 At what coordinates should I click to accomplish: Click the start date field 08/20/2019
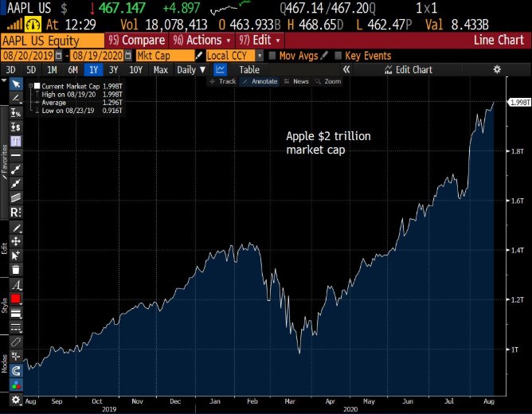[28, 55]
